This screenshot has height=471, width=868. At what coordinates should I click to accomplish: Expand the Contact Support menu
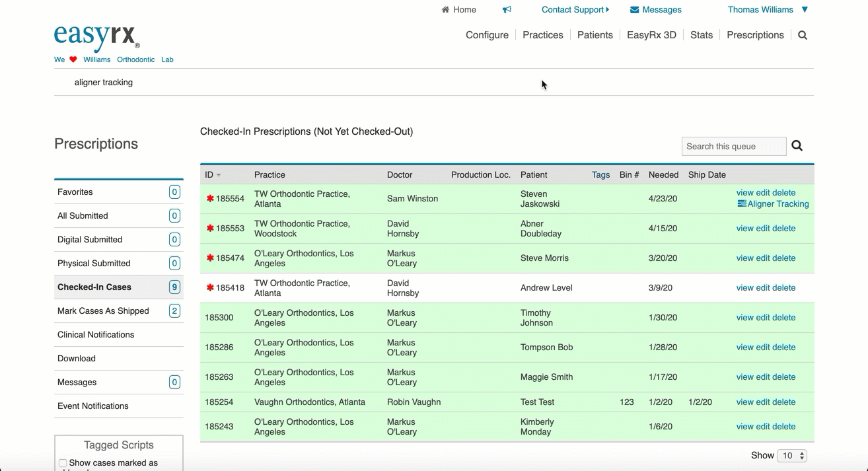[575, 10]
